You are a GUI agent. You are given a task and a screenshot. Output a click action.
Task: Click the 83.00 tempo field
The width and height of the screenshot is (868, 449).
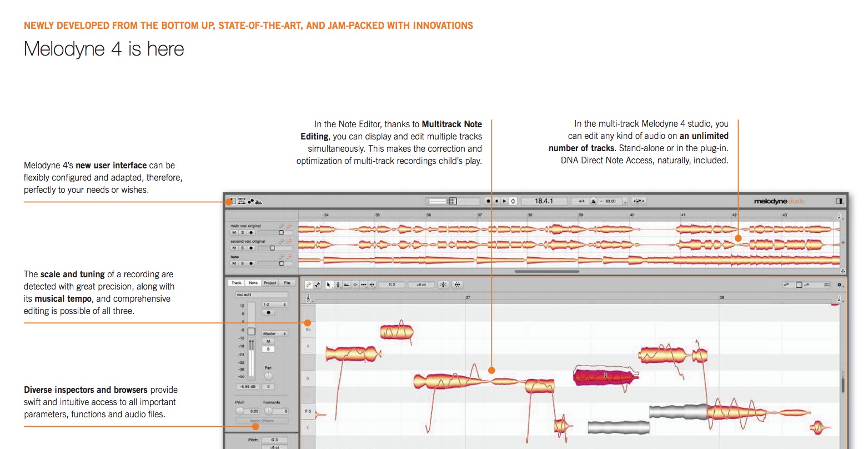(x=611, y=201)
